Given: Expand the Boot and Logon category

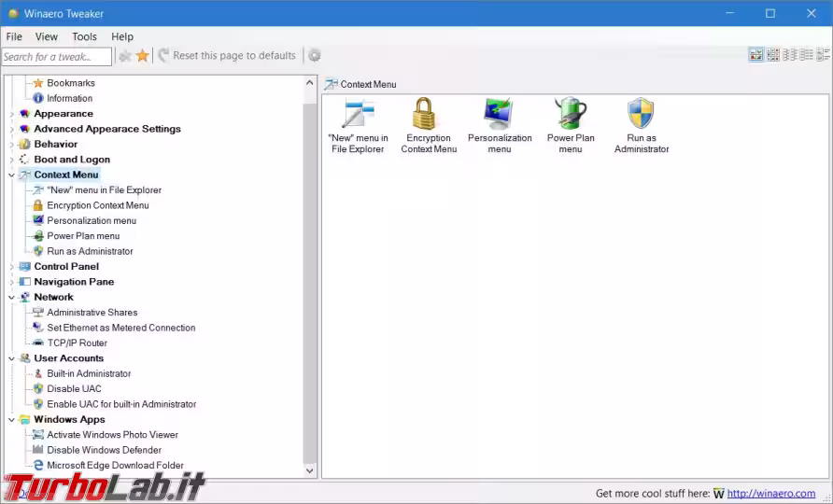Looking at the screenshot, I should (x=12, y=160).
